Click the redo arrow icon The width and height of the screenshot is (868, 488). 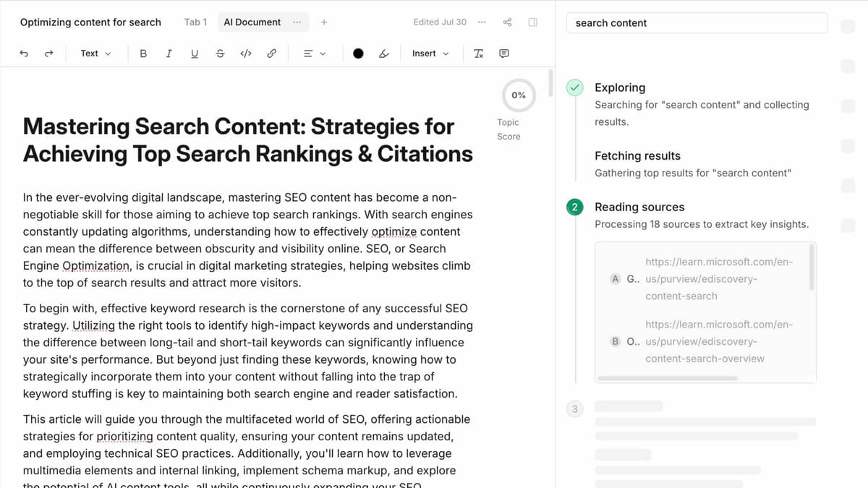tap(49, 53)
